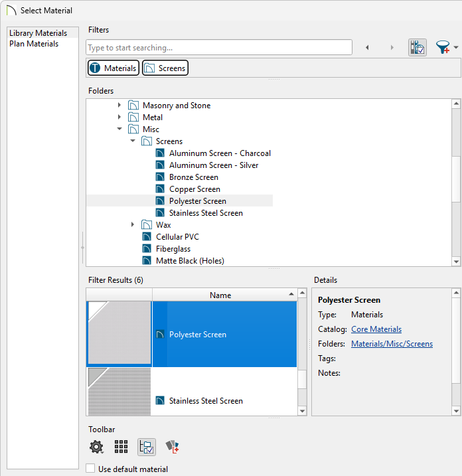Select Aluminum Screen - Charcoal text

tap(220, 153)
